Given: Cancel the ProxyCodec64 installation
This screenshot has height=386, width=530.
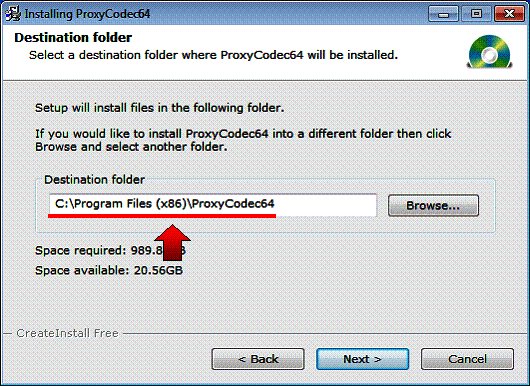Looking at the screenshot, I should 467,359.
